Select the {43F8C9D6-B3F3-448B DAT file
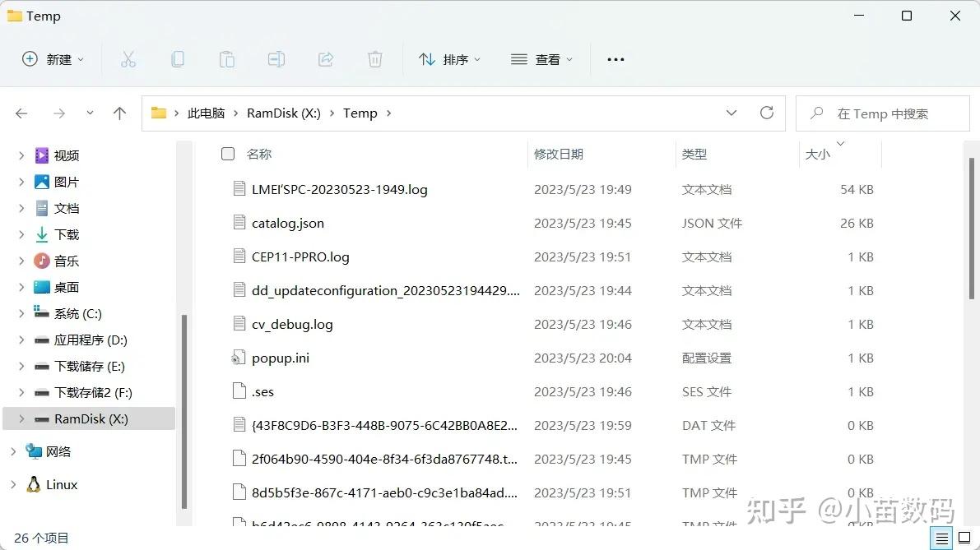980x550 pixels. pos(384,425)
